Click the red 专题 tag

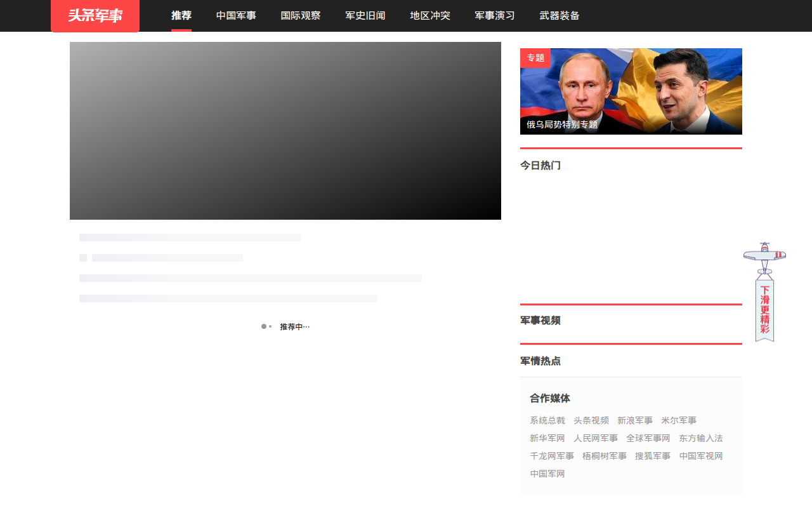click(x=535, y=58)
